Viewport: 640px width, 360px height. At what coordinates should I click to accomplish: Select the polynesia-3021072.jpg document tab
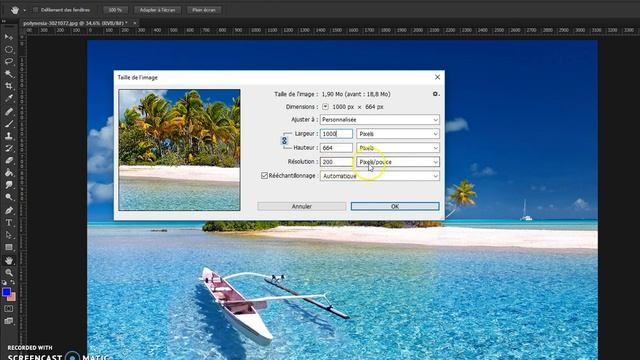pos(75,23)
